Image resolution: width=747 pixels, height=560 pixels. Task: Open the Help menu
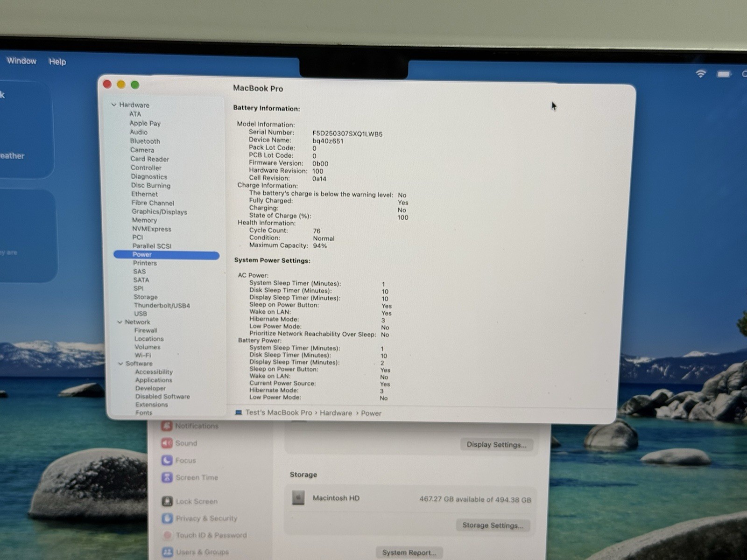click(x=57, y=62)
